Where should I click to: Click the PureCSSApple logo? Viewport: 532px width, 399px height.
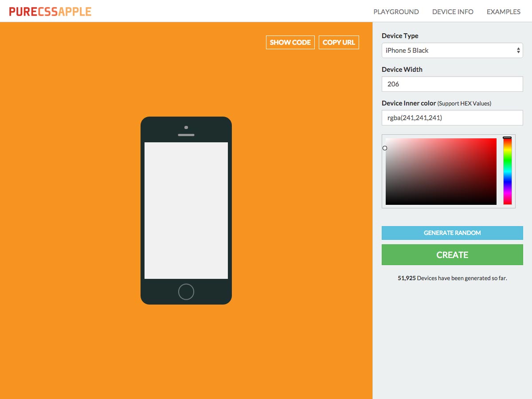[x=50, y=12]
